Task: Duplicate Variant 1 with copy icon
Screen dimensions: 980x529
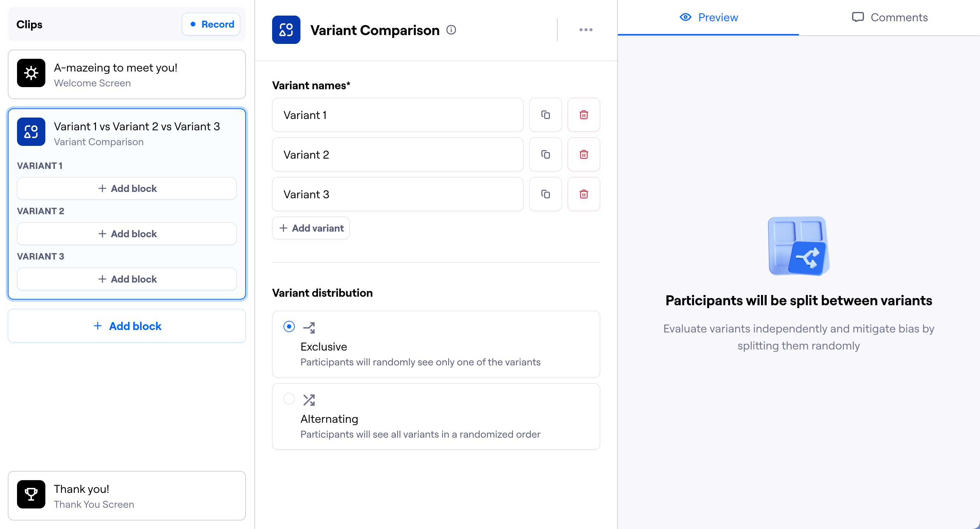Action: 545,115
